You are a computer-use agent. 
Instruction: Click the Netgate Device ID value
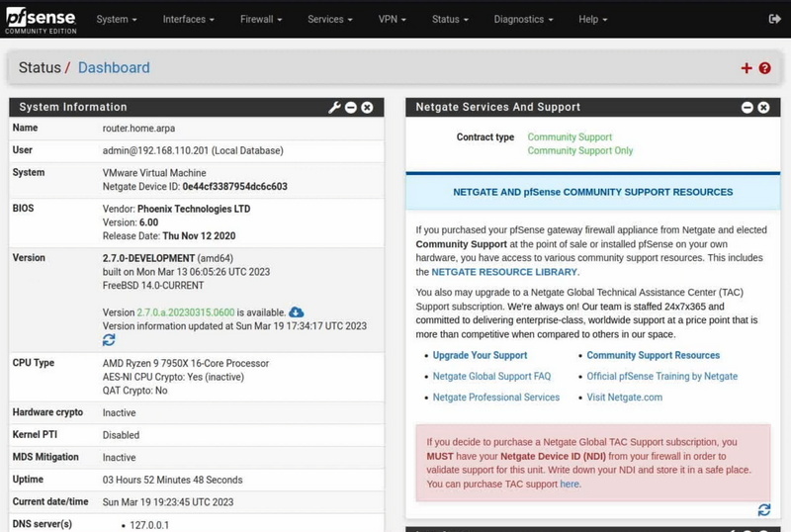tap(235, 186)
